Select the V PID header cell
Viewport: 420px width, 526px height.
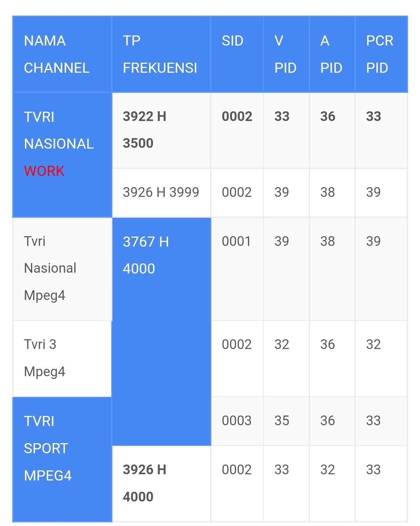(x=286, y=54)
